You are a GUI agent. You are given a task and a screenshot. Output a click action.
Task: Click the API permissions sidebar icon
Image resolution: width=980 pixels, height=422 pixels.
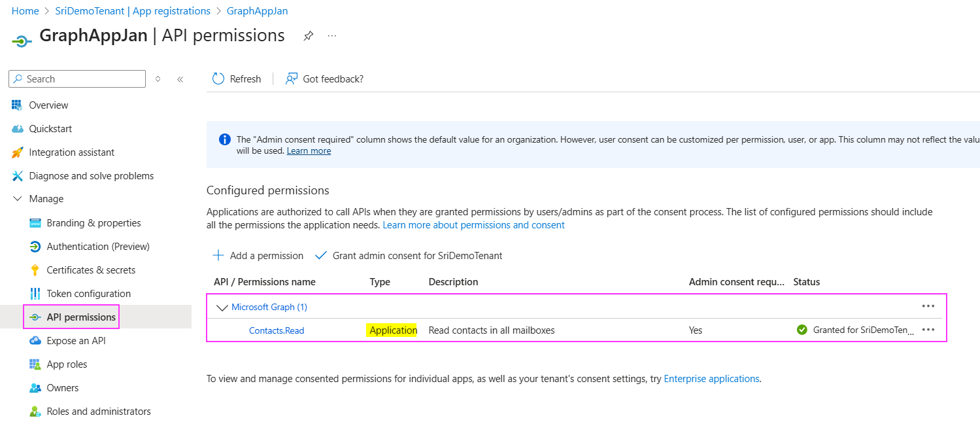click(x=35, y=317)
